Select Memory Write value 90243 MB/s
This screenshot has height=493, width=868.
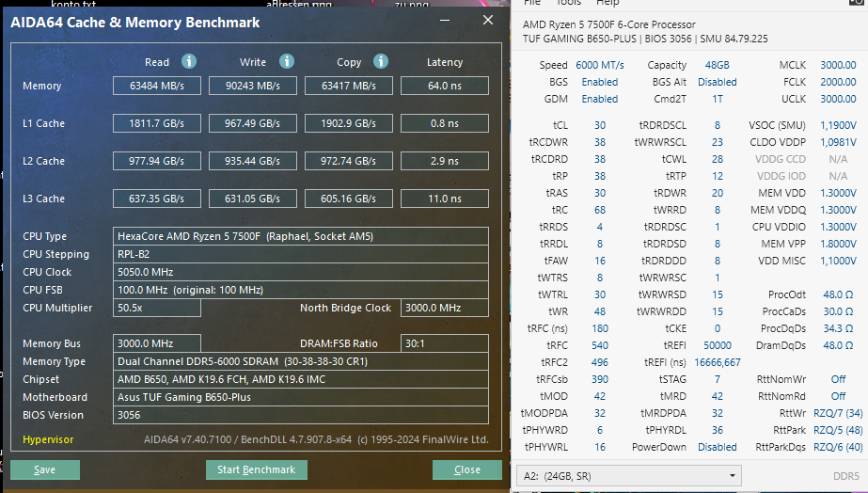[252, 86]
